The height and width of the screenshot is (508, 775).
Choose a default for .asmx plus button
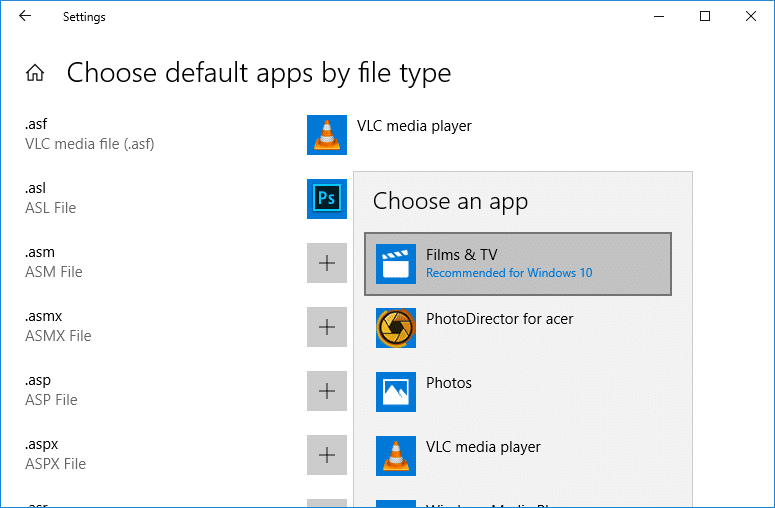click(x=326, y=327)
